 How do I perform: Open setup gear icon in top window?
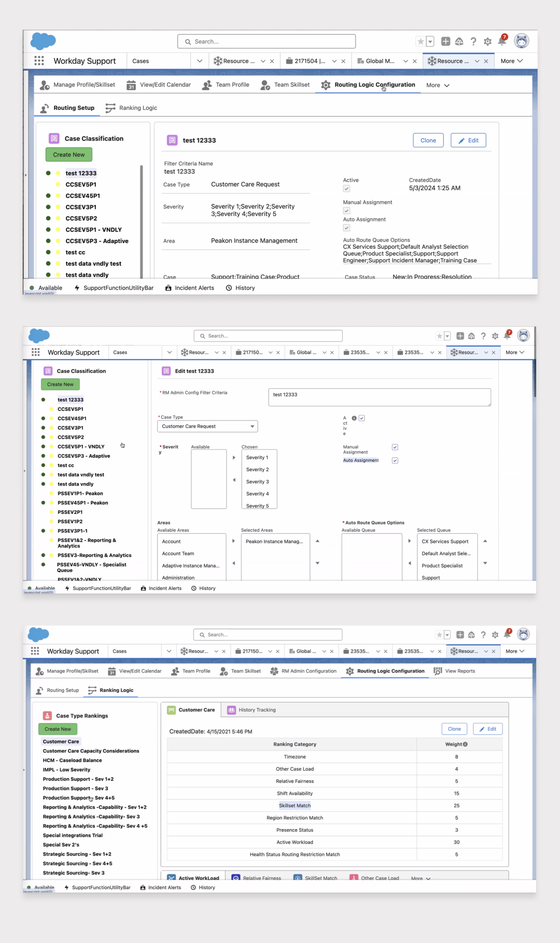tap(487, 41)
